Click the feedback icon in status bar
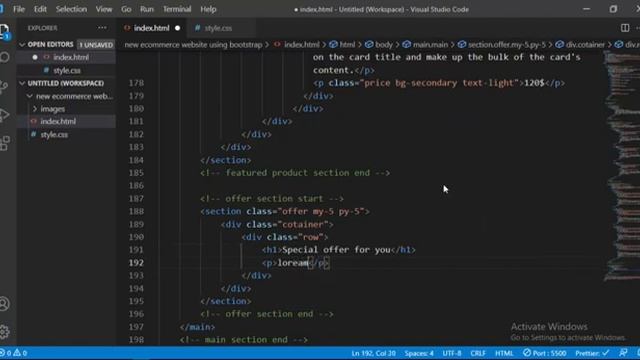Screen dimensions: 640x360 tap(623, 353)
